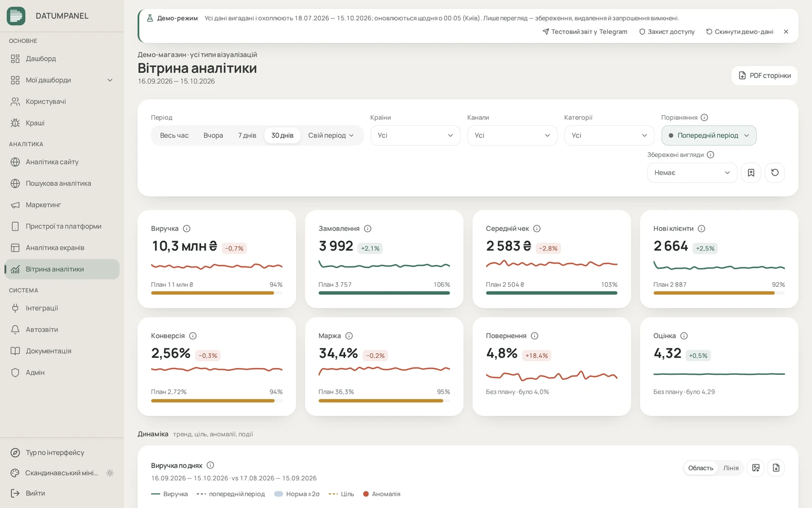Switch chart to Лінія view
Image resolution: width=812 pixels, height=508 pixels.
pos(731,468)
